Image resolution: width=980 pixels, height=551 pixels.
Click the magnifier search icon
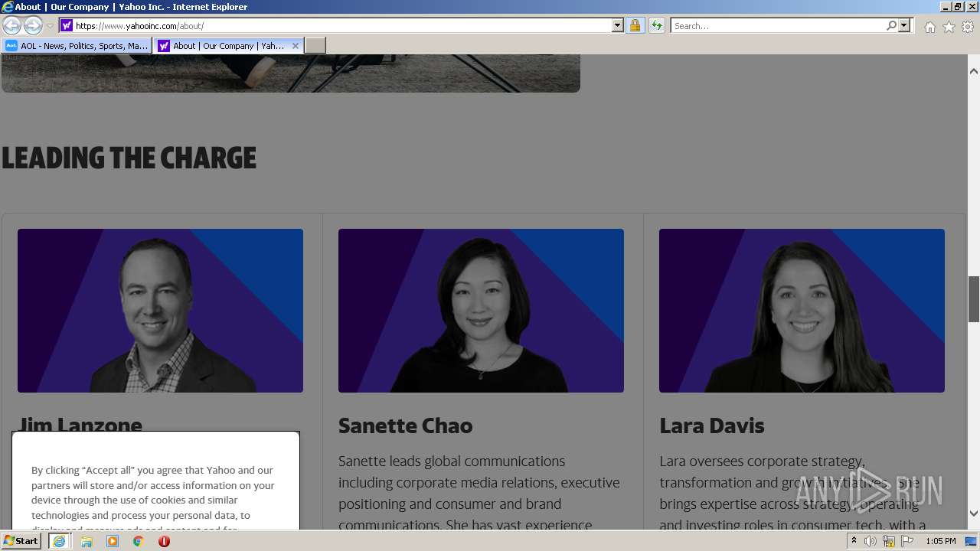[891, 25]
